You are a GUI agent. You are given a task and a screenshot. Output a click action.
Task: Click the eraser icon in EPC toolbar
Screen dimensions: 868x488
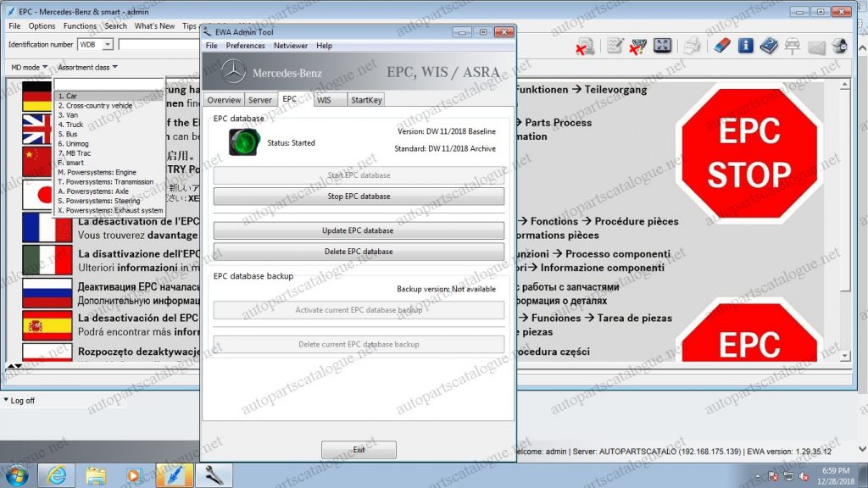[722, 46]
